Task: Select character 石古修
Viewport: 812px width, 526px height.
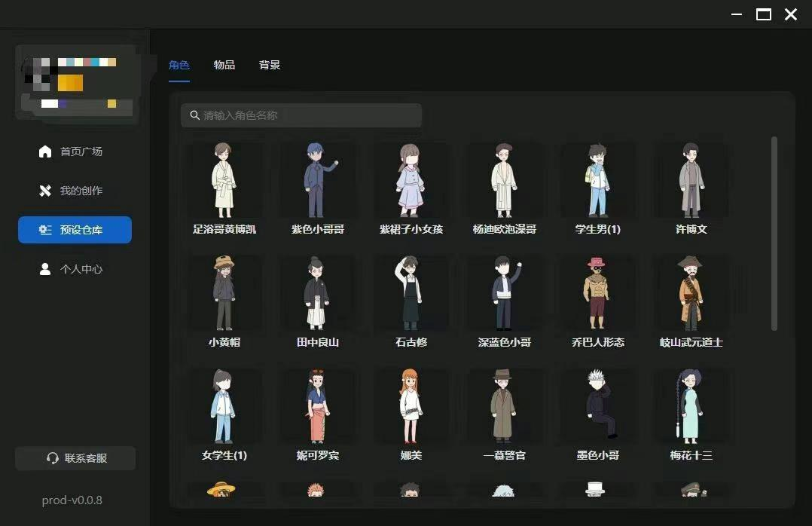Action: click(x=411, y=301)
